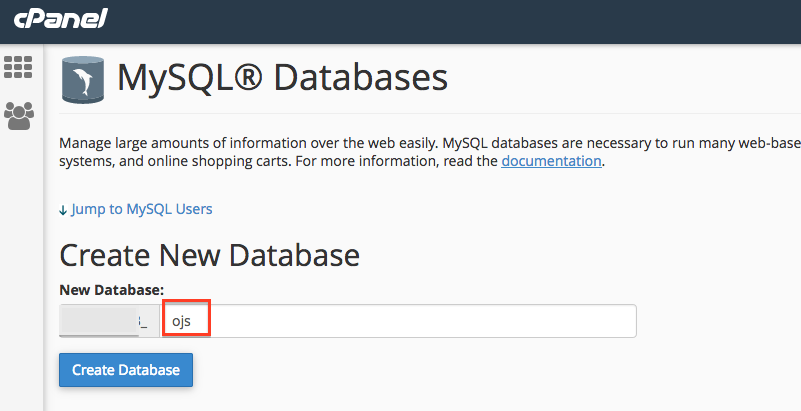
Task: Open the documentation link
Action: tap(551, 160)
